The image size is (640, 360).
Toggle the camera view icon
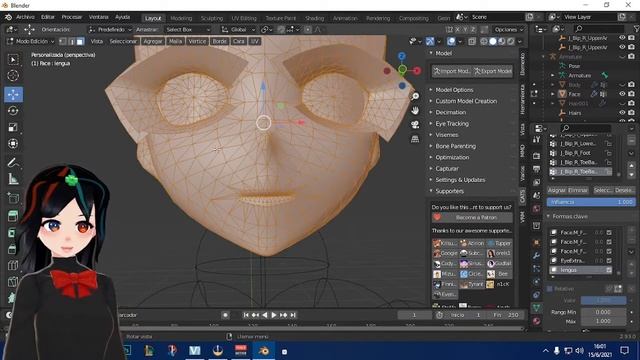(x=415, y=124)
